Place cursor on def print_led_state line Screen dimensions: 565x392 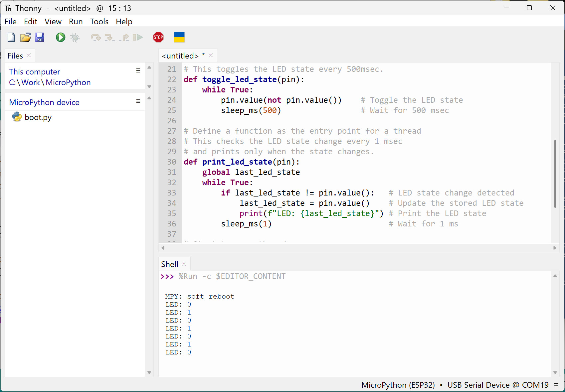[242, 162]
